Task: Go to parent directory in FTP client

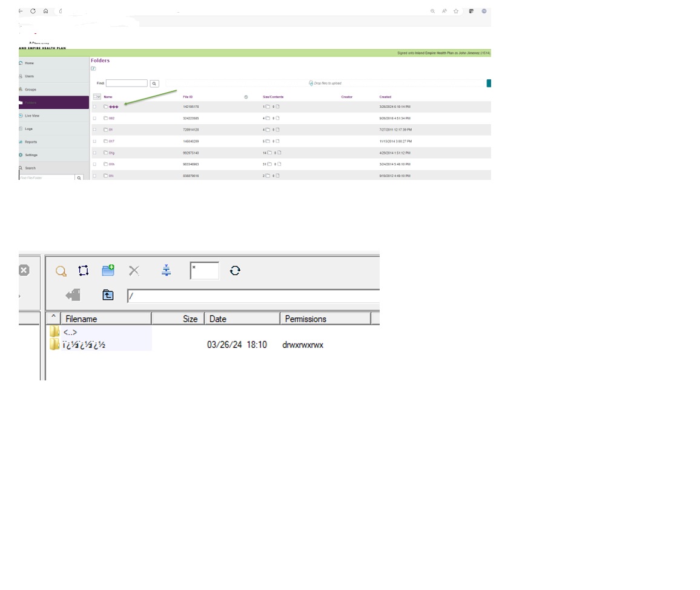Action: (108, 295)
